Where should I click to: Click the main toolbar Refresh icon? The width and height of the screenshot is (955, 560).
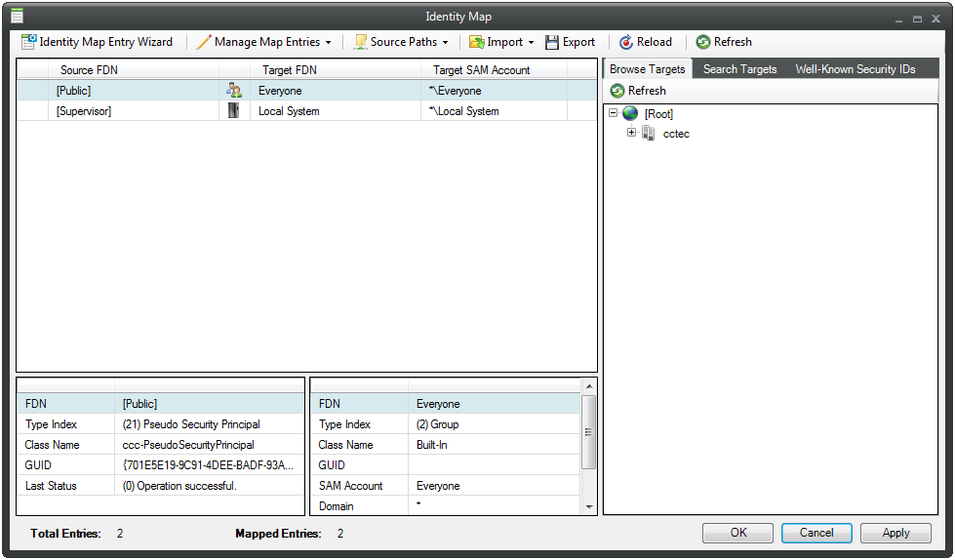tap(703, 42)
